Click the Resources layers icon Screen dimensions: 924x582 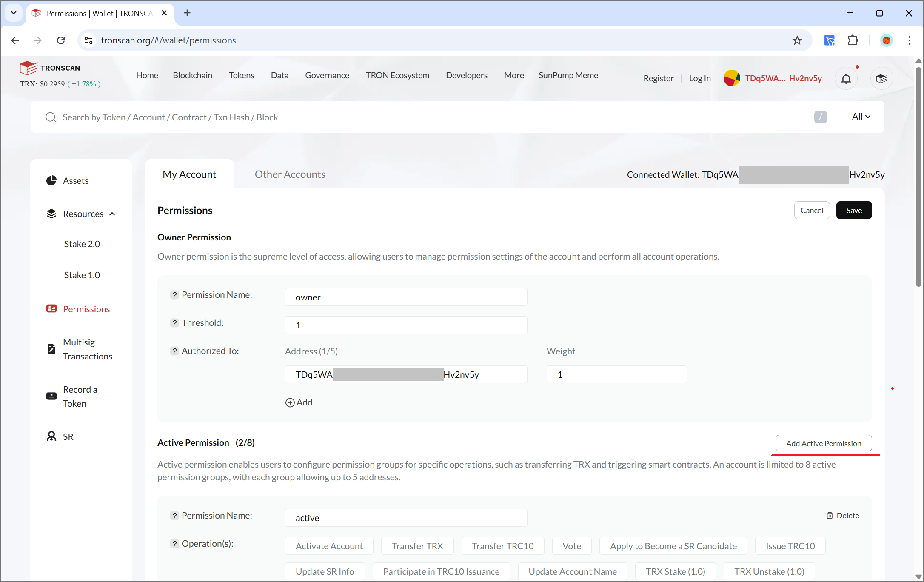[x=51, y=214]
